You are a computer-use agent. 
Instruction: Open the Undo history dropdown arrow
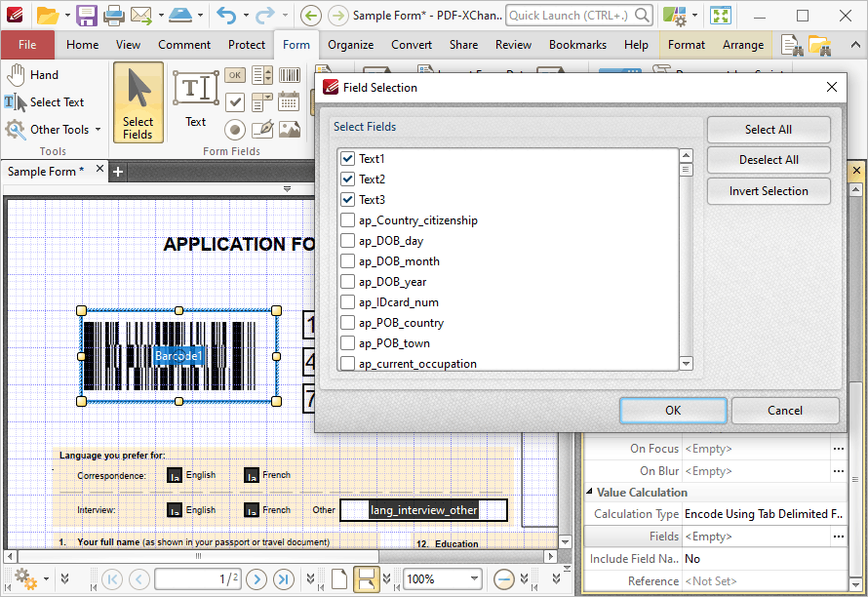click(245, 16)
